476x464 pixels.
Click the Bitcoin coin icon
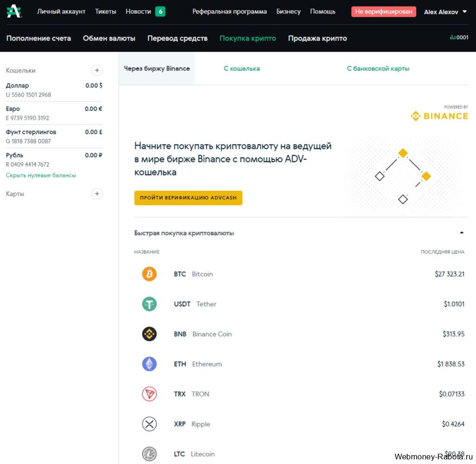[x=149, y=274]
